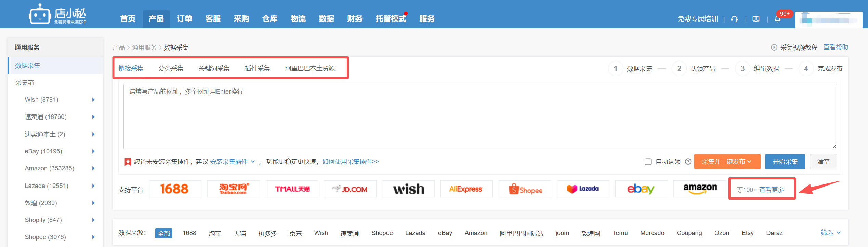Filter data source by 全部
Viewport: 868px width, 247px height.
tap(164, 233)
